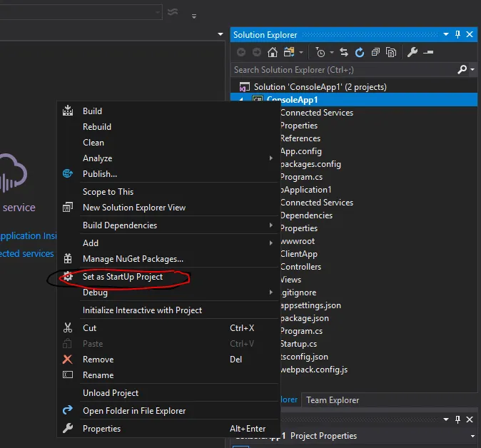Open the Solution Explorer window position dropdown
This screenshot has width=481, height=448.
click(447, 34)
